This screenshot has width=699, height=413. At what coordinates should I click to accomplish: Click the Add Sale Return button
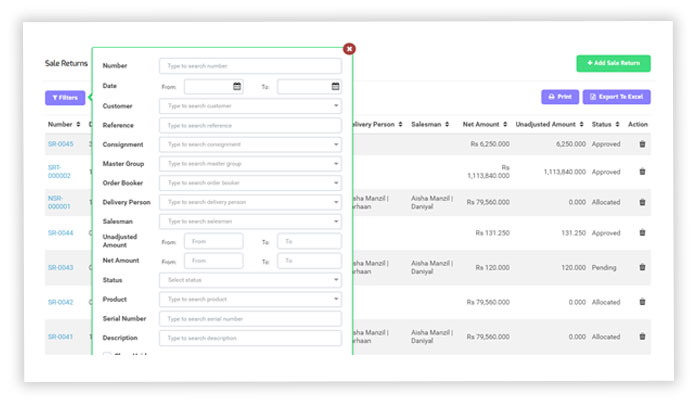(x=613, y=64)
